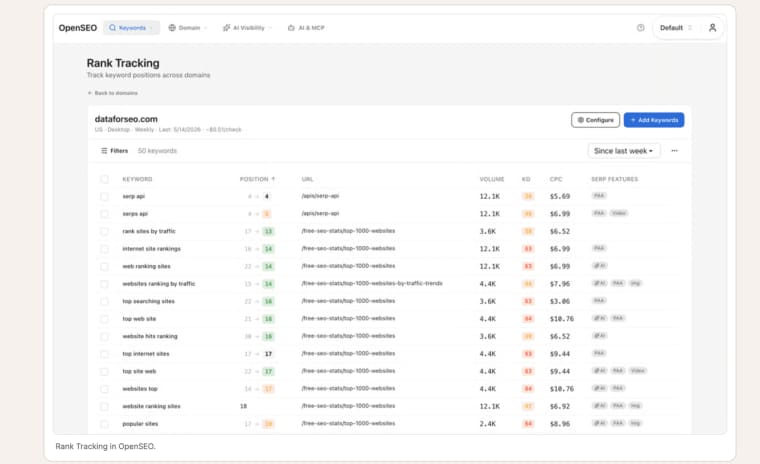Image resolution: width=760 pixels, height=464 pixels.
Task: Open /apis/serp-api URL in serp api row
Action: (320, 196)
